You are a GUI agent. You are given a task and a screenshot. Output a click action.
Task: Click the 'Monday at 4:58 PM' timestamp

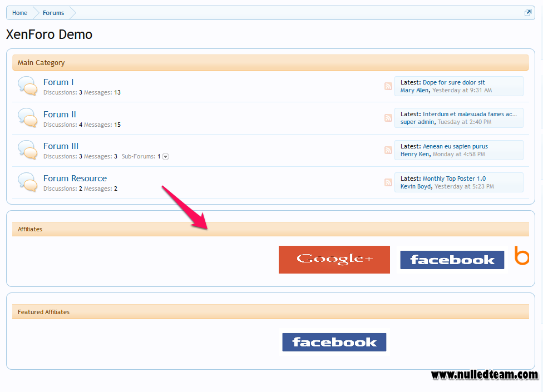[459, 155]
